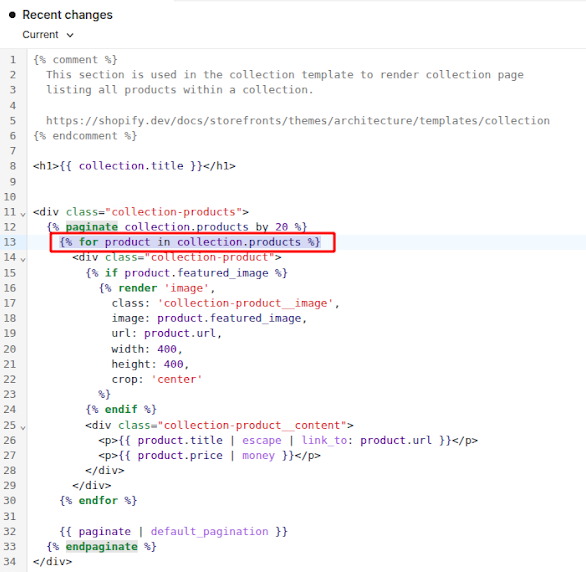Click 'collection-product__image' string on line 17
Screen dimensions: 586x572
click(x=245, y=303)
